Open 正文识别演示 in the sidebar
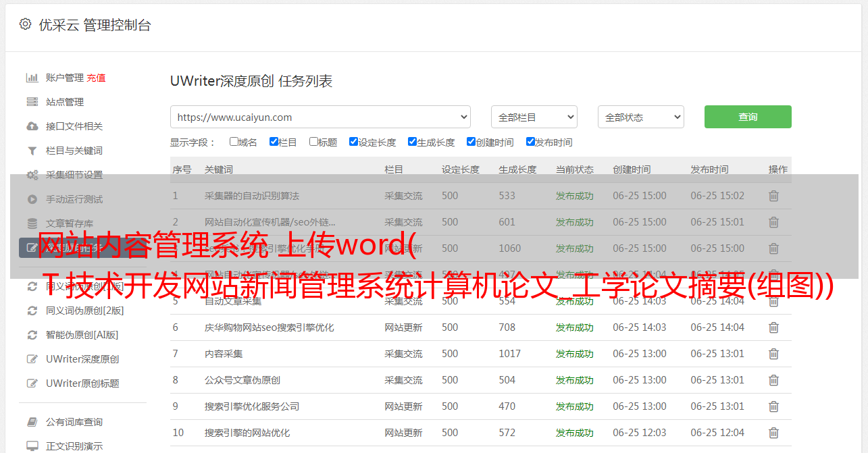Screen dimensions: 868x453 coord(74,446)
